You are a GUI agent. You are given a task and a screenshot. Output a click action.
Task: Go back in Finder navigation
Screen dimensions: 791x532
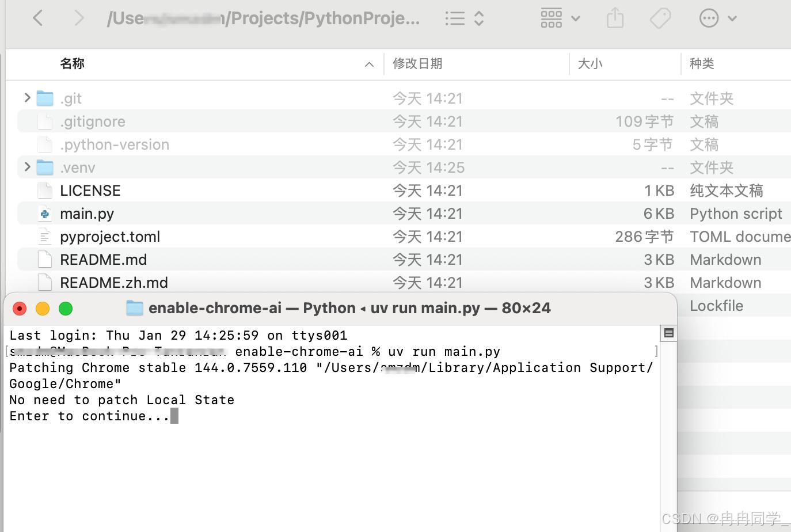pyautogui.click(x=38, y=18)
